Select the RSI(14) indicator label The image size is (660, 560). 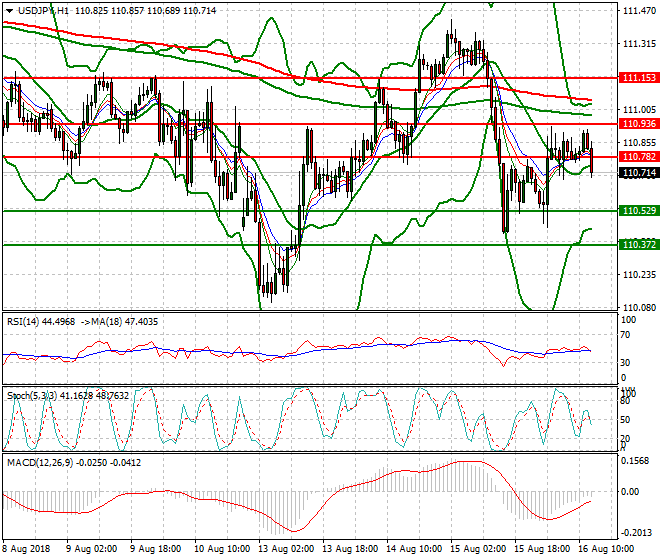[23, 322]
